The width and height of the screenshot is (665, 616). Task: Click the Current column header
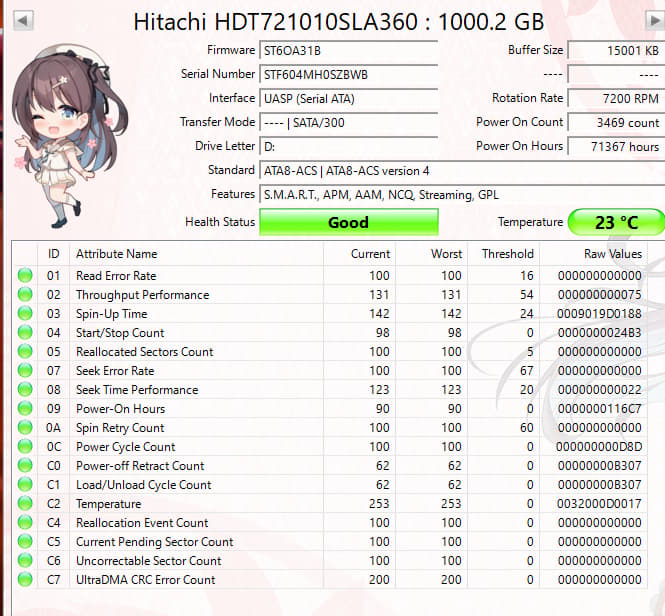(360, 254)
